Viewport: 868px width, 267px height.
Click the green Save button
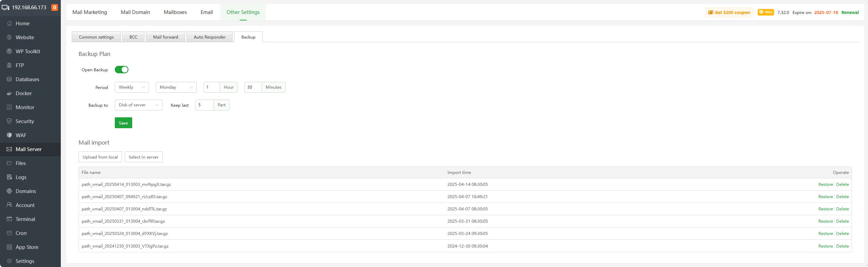coord(123,123)
